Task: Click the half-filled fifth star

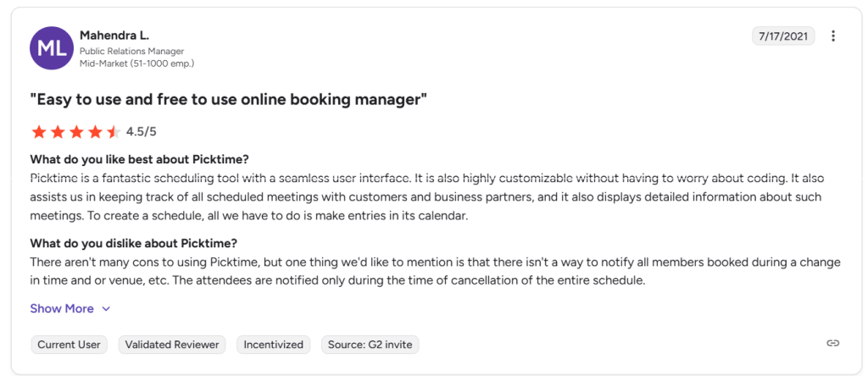Action: click(x=114, y=132)
